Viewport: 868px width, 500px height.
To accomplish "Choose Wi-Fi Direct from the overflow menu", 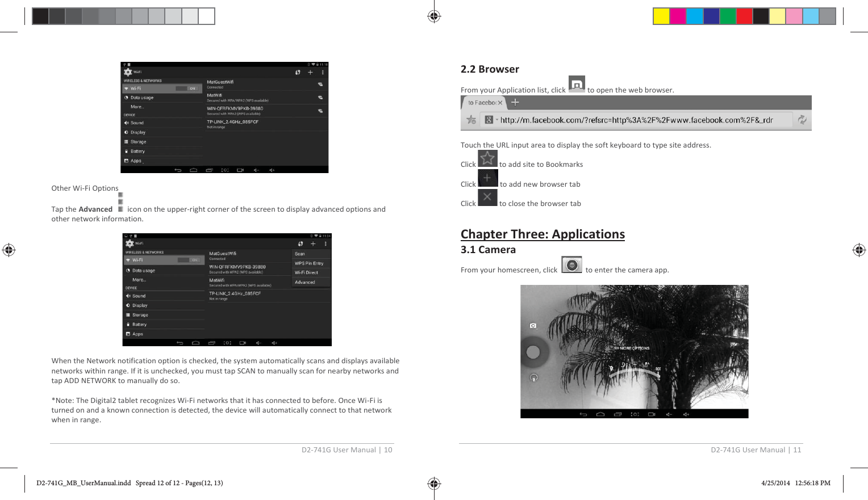I will pos(311,272).
